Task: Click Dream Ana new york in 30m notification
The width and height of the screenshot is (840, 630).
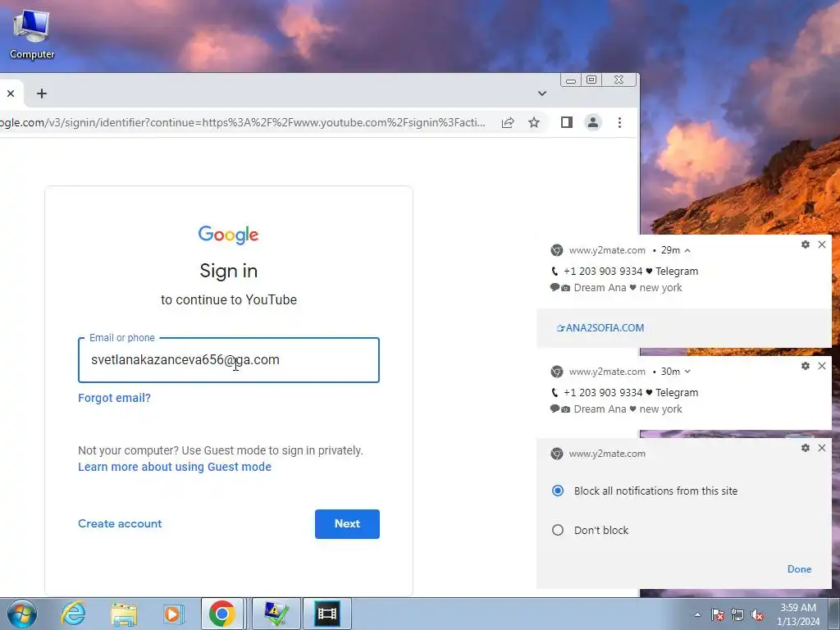Action: click(628, 409)
